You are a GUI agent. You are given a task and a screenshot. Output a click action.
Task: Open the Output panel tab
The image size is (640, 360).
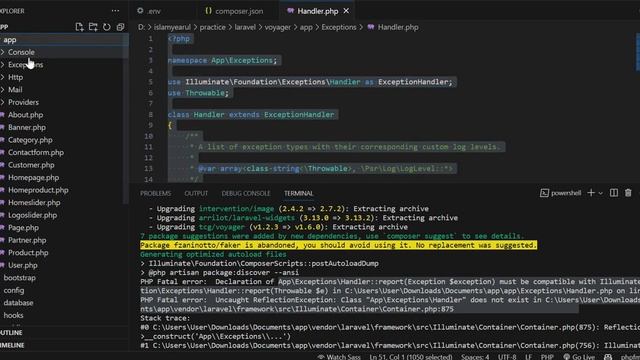click(x=196, y=193)
